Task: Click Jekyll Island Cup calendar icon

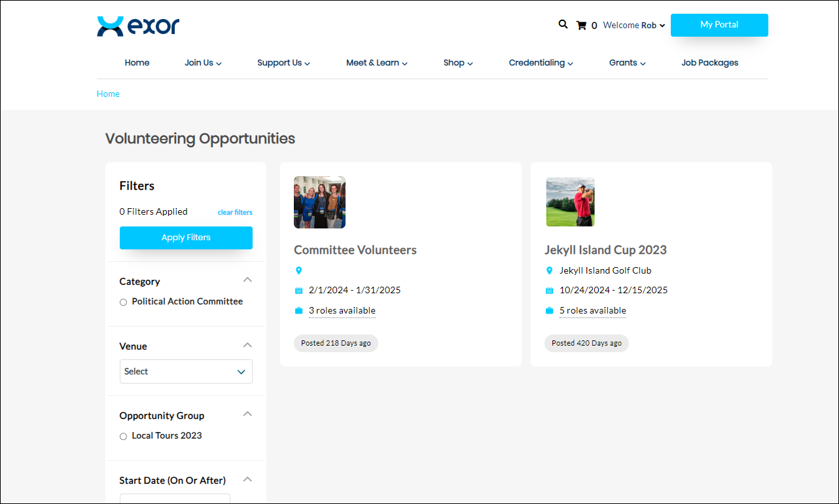Action: click(x=550, y=291)
